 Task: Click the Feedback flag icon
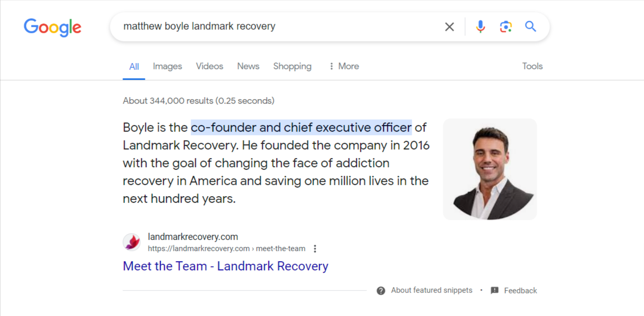[495, 290]
